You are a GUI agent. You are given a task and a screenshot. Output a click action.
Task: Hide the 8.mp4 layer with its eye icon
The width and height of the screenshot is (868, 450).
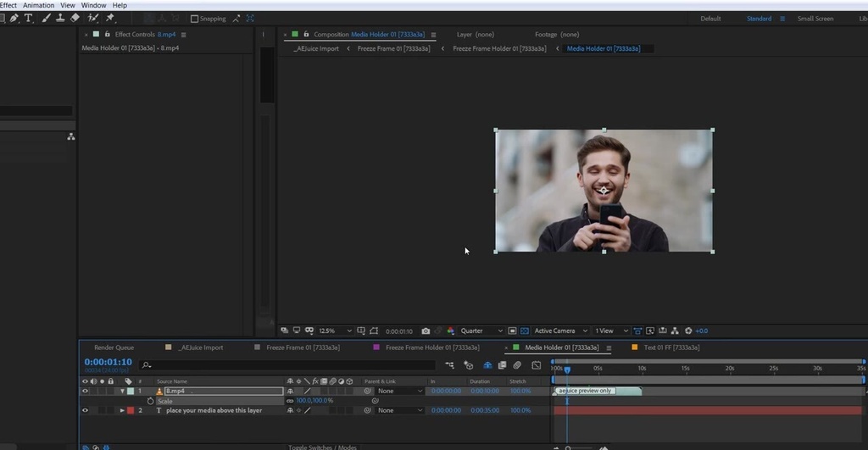pyautogui.click(x=85, y=391)
